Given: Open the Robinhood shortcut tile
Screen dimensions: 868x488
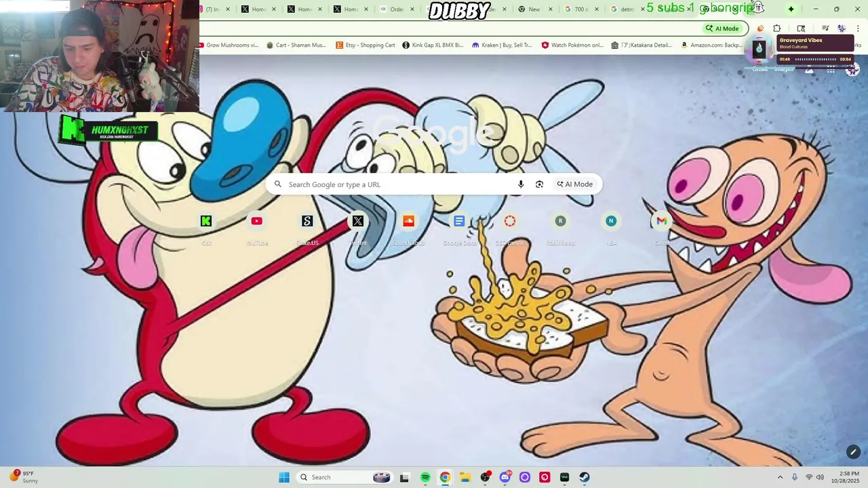Looking at the screenshot, I should pyautogui.click(x=560, y=227).
